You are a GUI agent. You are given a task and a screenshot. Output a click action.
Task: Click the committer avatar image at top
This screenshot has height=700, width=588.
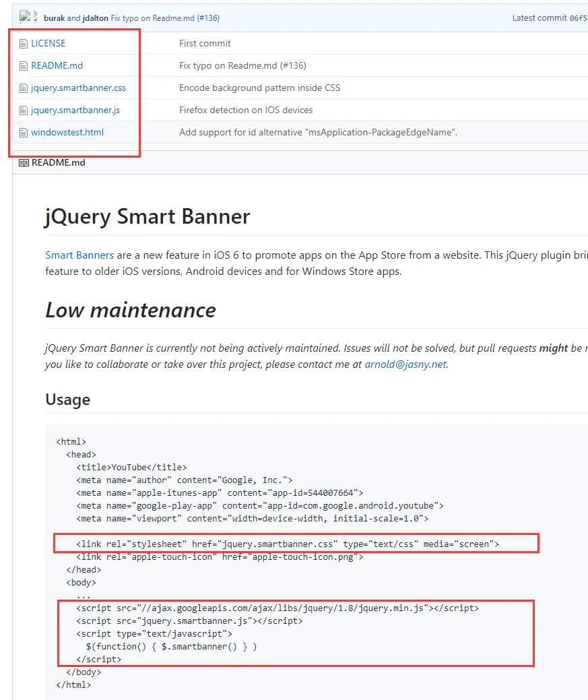(x=25, y=17)
